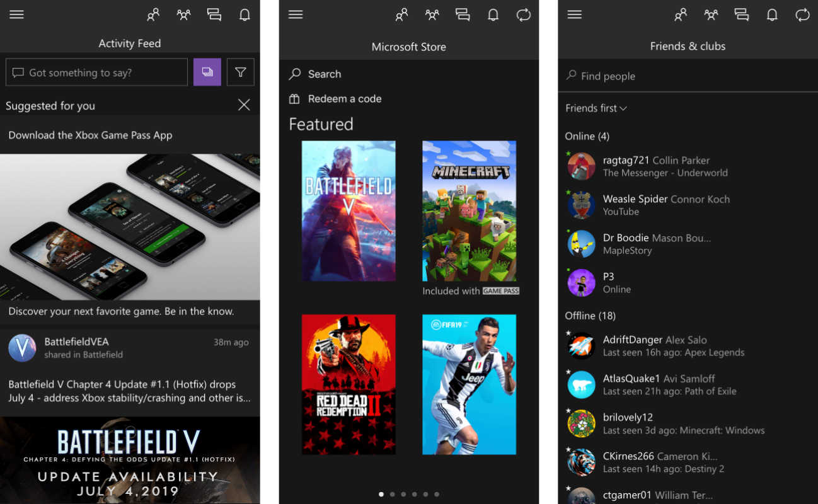Open AtlasQuake1 Avi Samloff friend row
The height and width of the screenshot is (504, 818).
point(688,384)
